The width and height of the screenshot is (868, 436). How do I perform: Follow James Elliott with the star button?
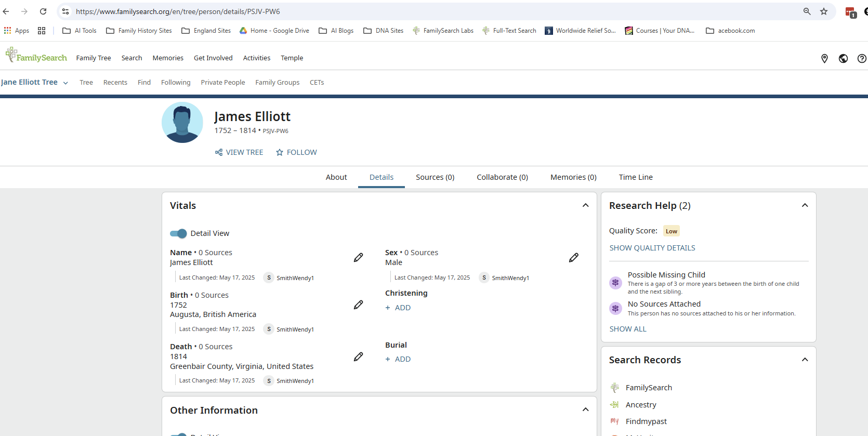pos(296,152)
